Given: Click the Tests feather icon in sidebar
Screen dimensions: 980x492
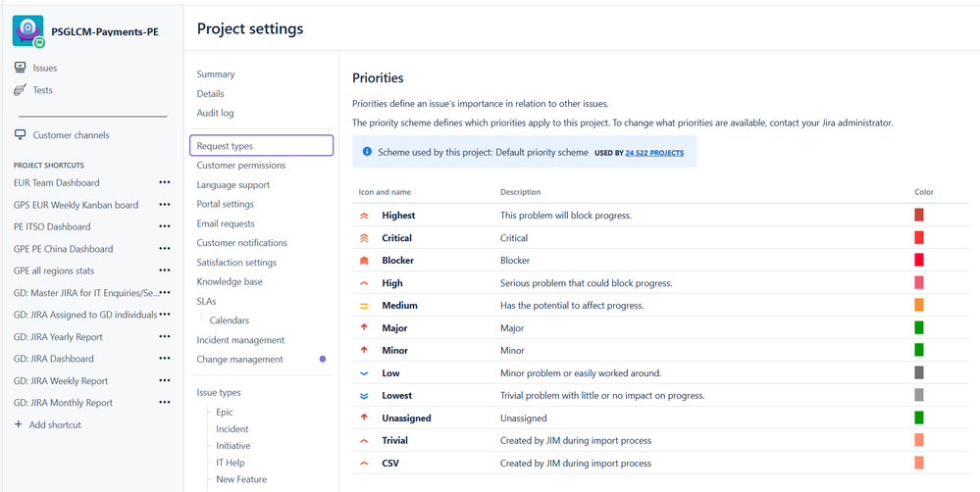Looking at the screenshot, I should [x=20, y=90].
